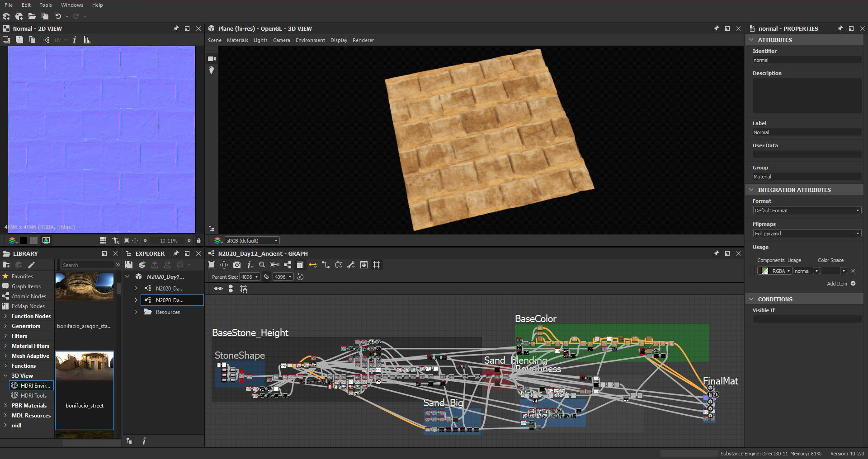The width and height of the screenshot is (868, 459).
Task: Save the 2D view image to file
Action: (19, 40)
